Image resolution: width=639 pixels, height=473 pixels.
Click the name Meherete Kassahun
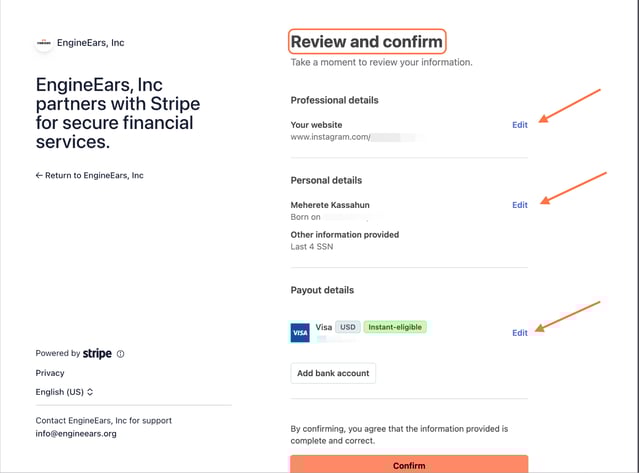tap(337, 205)
